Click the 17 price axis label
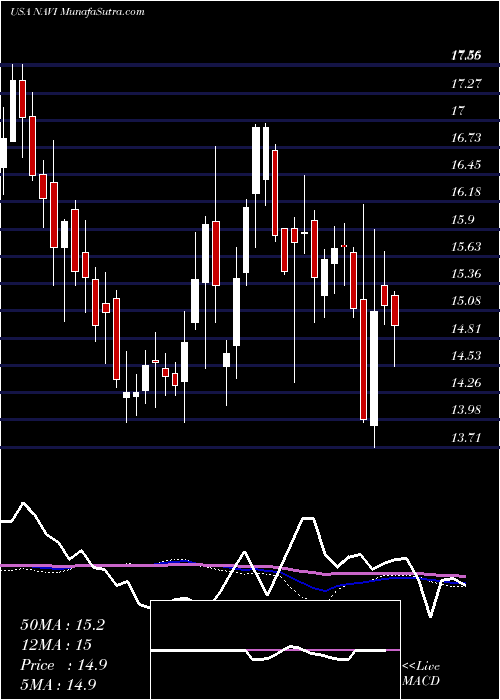 pos(458,110)
